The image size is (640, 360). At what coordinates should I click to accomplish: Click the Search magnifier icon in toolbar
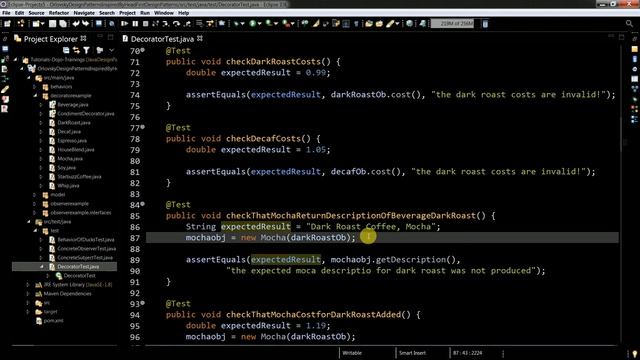coord(629,24)
